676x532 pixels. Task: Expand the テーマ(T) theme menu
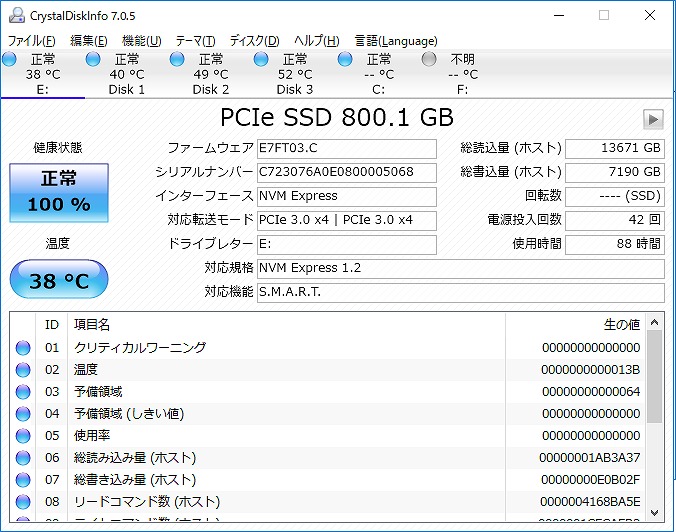tap(195, 41)
